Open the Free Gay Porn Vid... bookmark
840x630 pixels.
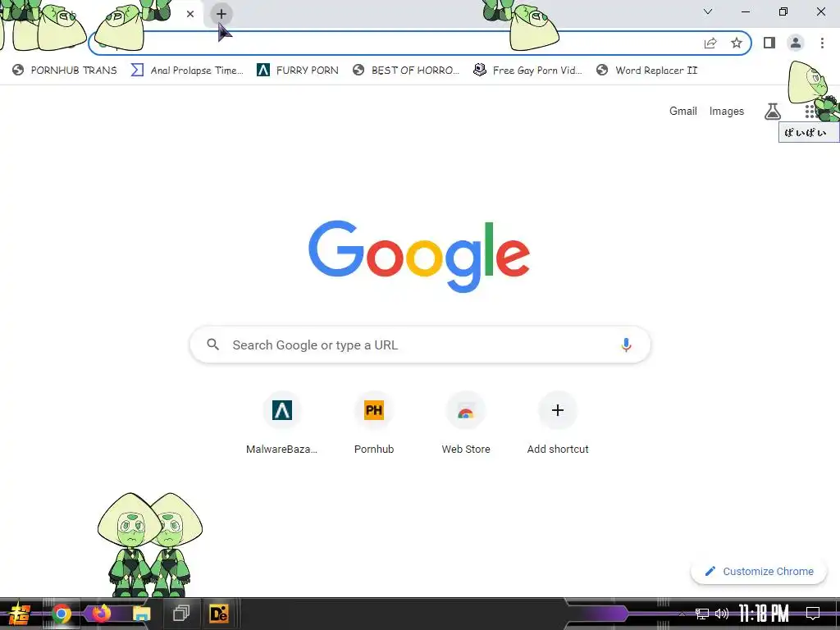[527, 71]
